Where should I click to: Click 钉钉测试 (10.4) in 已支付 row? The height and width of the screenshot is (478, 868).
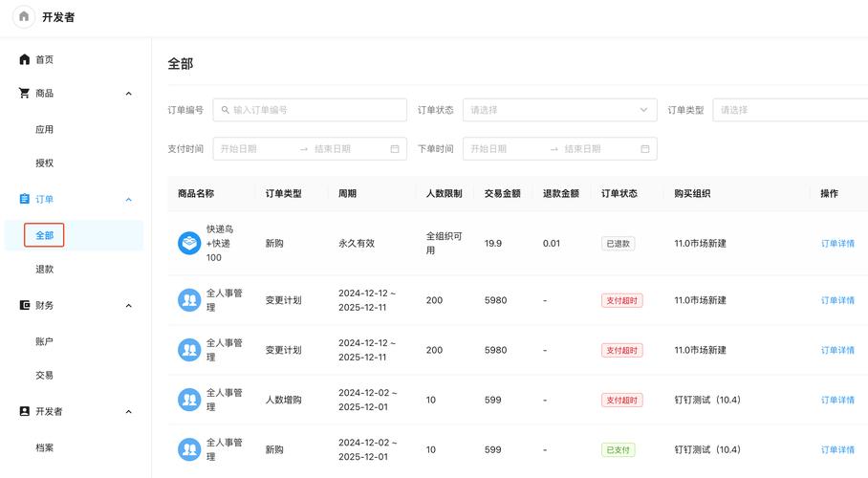(x=707, y=449)
